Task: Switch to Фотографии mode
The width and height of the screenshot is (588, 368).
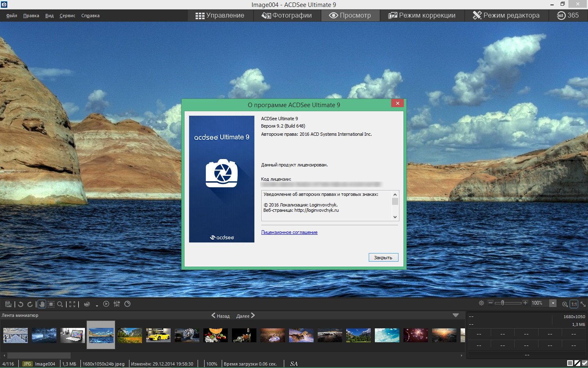Action: point(287,16)
